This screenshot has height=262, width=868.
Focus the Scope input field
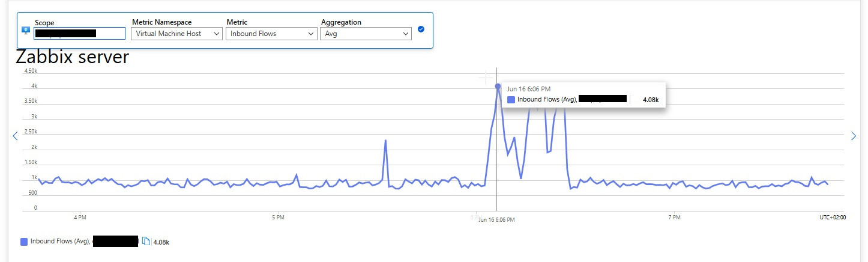(x=79, y=34)
